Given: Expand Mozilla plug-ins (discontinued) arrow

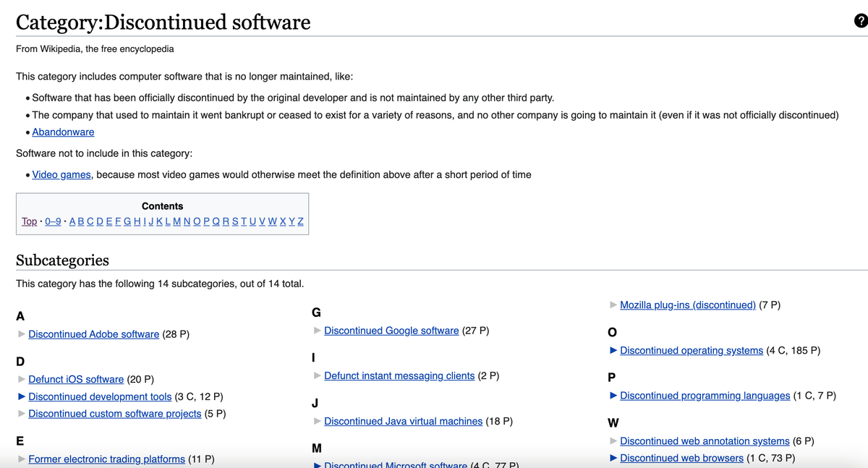Looking at the screenshot, I should point(613,305).
